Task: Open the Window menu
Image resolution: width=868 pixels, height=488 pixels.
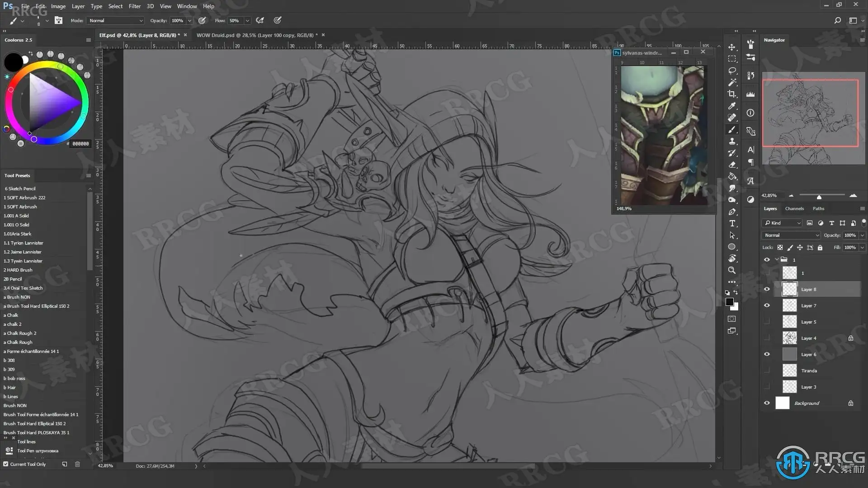Action: tap(187, 6)
